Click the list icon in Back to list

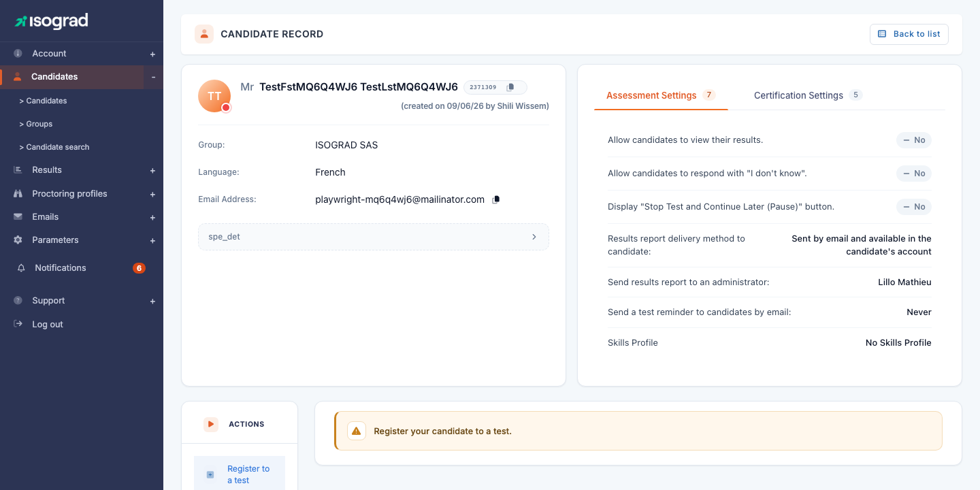coord(882,34)
